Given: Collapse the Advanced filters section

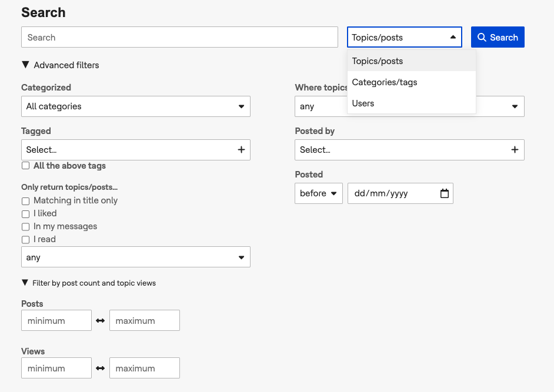Looking at the screenshot, I should (x=60, y=65).
